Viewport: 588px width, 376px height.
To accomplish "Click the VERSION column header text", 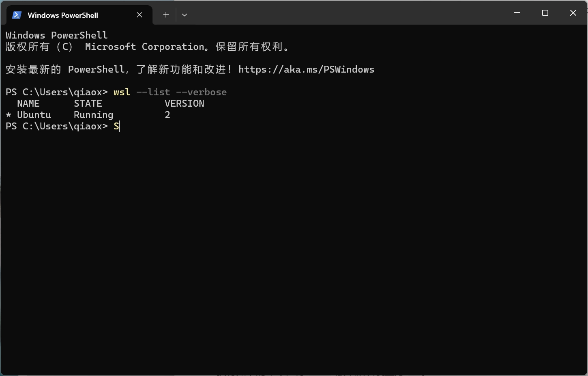I will coord(184,103).
